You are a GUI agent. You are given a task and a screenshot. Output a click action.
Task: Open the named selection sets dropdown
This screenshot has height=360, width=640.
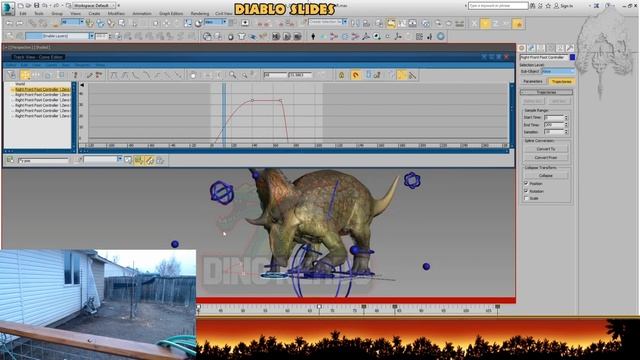coord(328,22)
